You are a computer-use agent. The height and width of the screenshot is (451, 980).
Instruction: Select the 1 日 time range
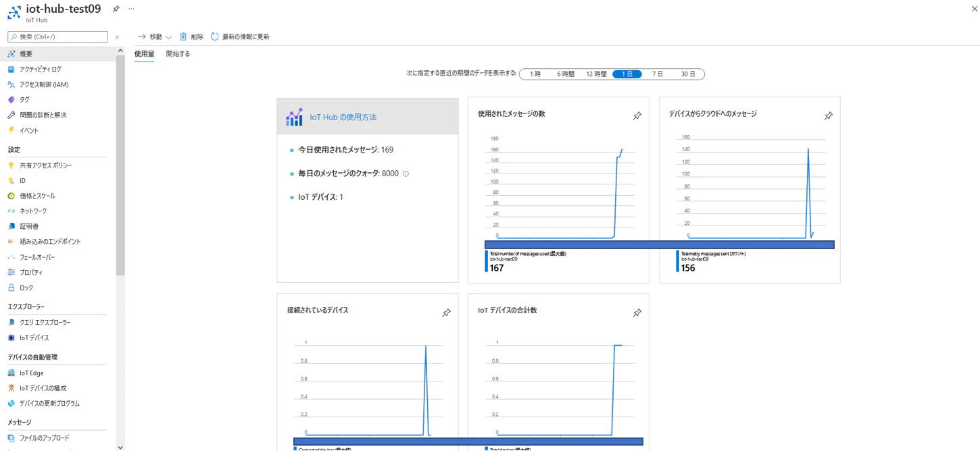[627, 74]
